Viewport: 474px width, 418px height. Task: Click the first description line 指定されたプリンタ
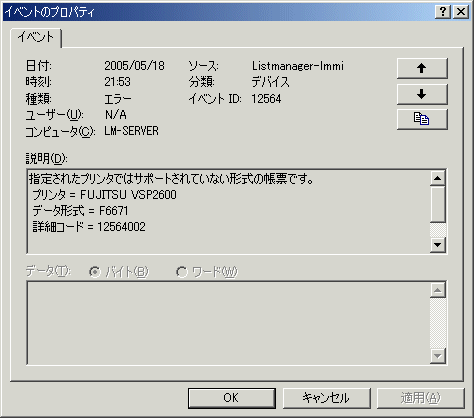click(x=171, y=179)
